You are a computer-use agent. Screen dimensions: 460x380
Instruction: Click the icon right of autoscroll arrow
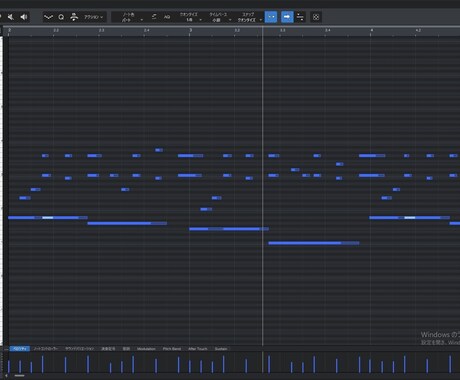[x=300, y=17]
